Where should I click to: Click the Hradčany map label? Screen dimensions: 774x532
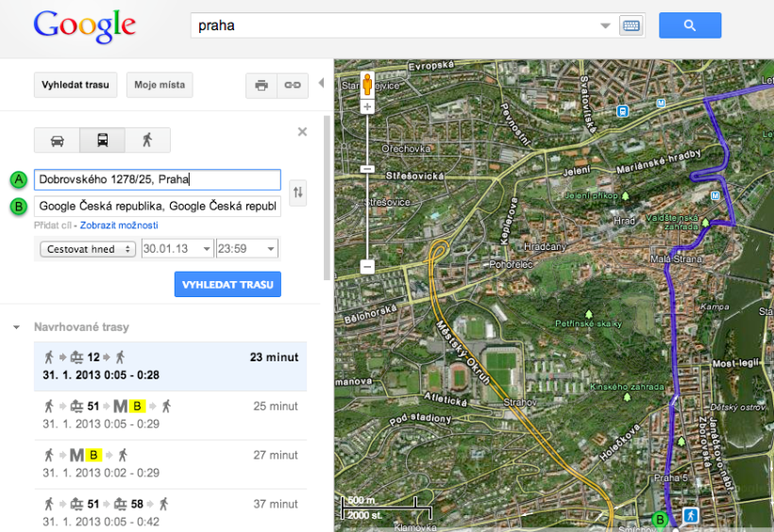[x=545, y=246]
